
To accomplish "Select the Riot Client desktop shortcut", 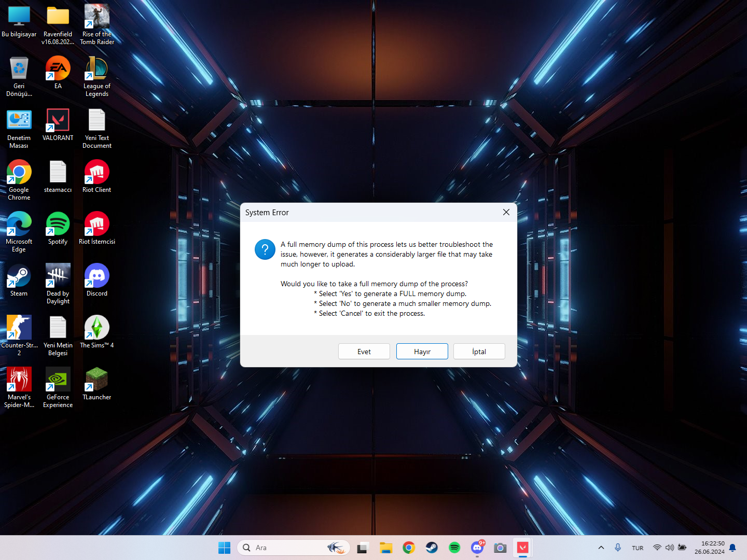I will 97,176.
